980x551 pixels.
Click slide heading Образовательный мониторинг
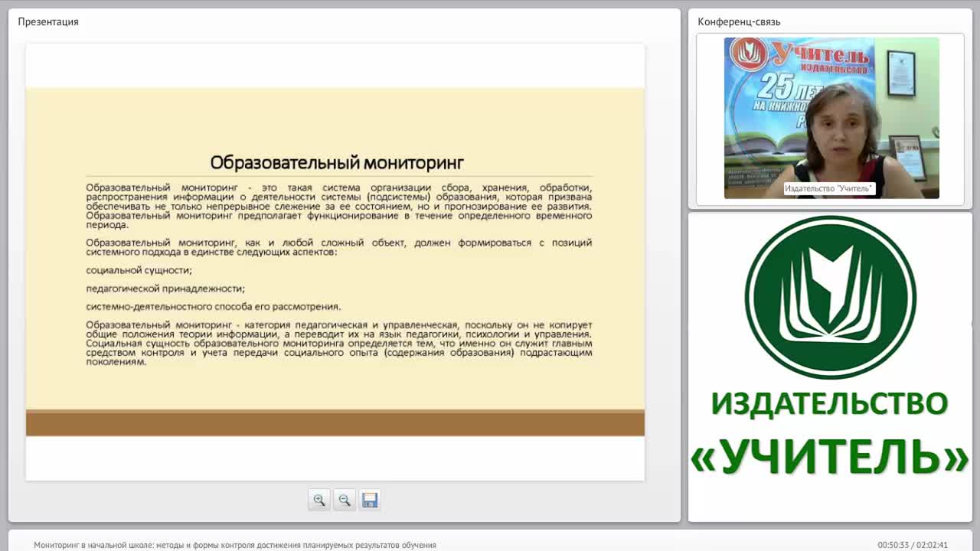tap(337, 163)
